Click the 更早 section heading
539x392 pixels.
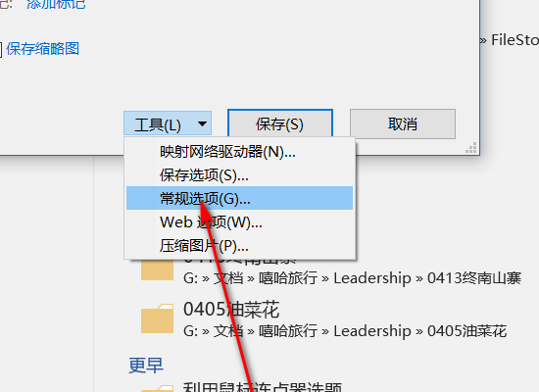(x=146, y=366)
